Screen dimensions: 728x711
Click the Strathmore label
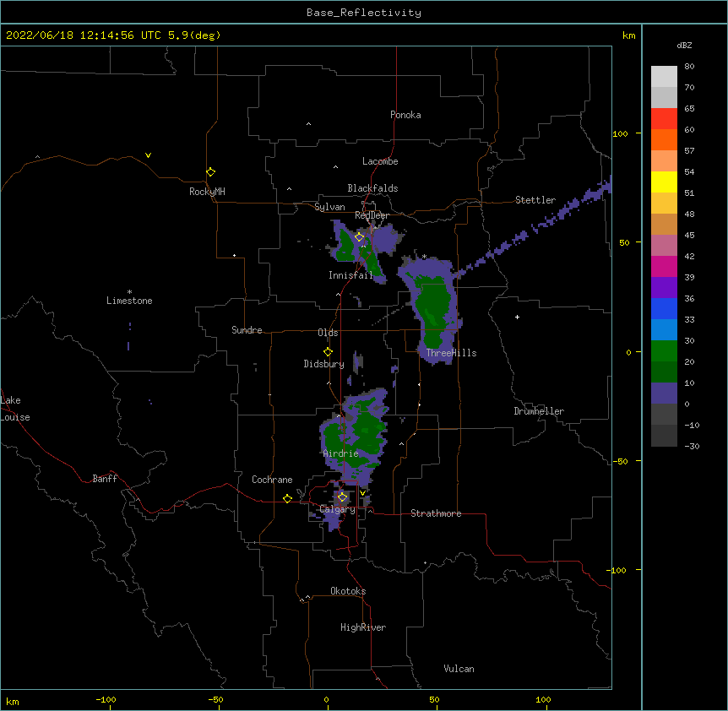pos(436,513)
